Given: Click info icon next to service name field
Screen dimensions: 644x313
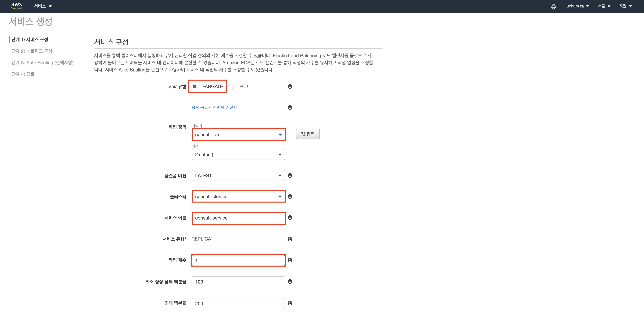Looking at the screenshot, I should [290, 218].
